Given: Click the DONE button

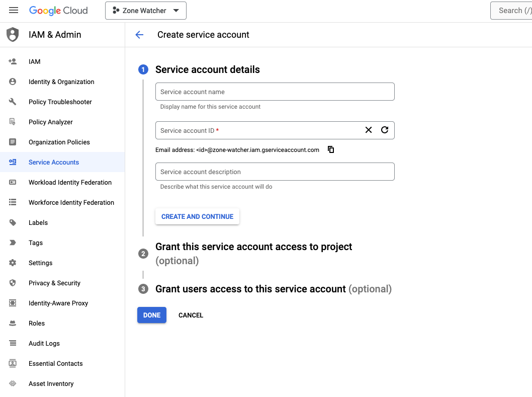Looking at the screenshot, I should point(152,315).
